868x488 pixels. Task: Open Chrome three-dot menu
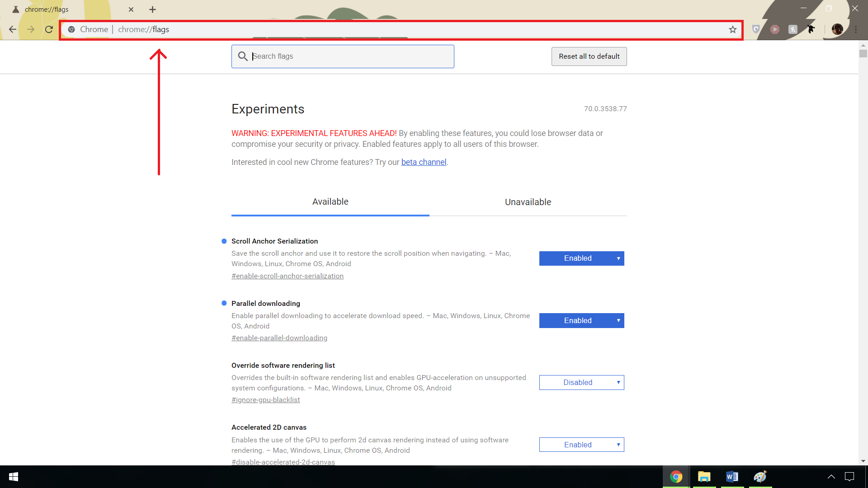pos(856,29)
